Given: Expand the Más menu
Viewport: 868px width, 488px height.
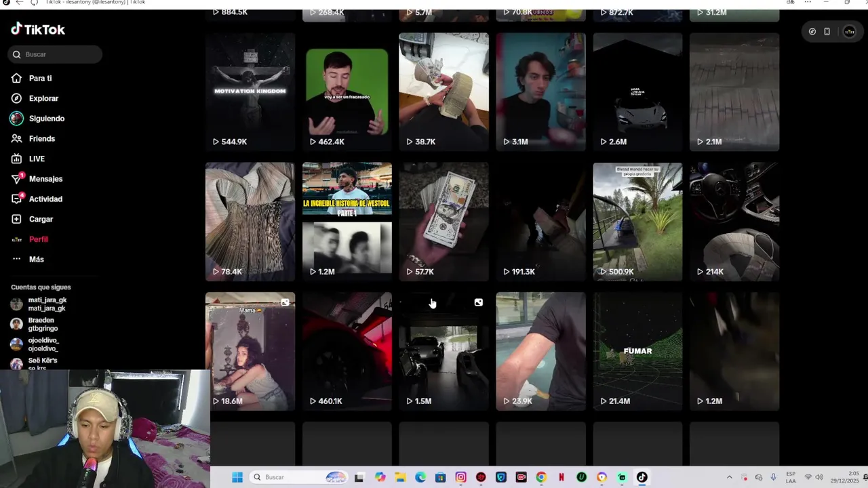Looking at the screenshot, I should [x=36, y=260].
